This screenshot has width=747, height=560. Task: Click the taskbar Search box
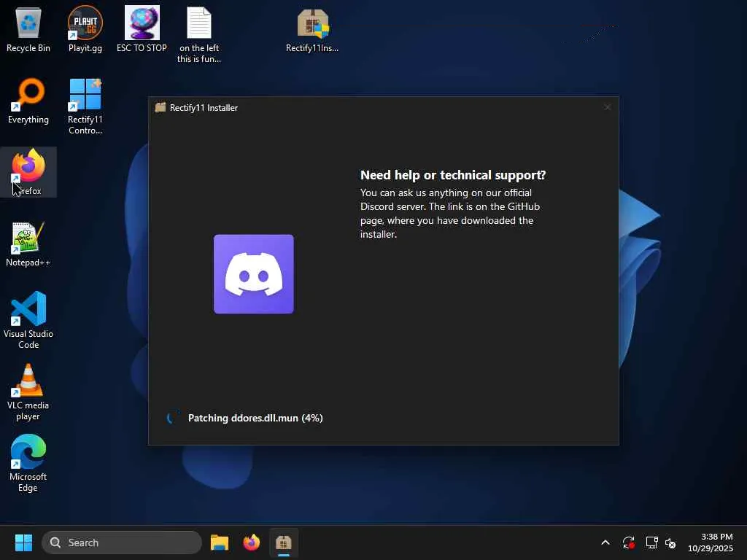click(x=122, y=542)
